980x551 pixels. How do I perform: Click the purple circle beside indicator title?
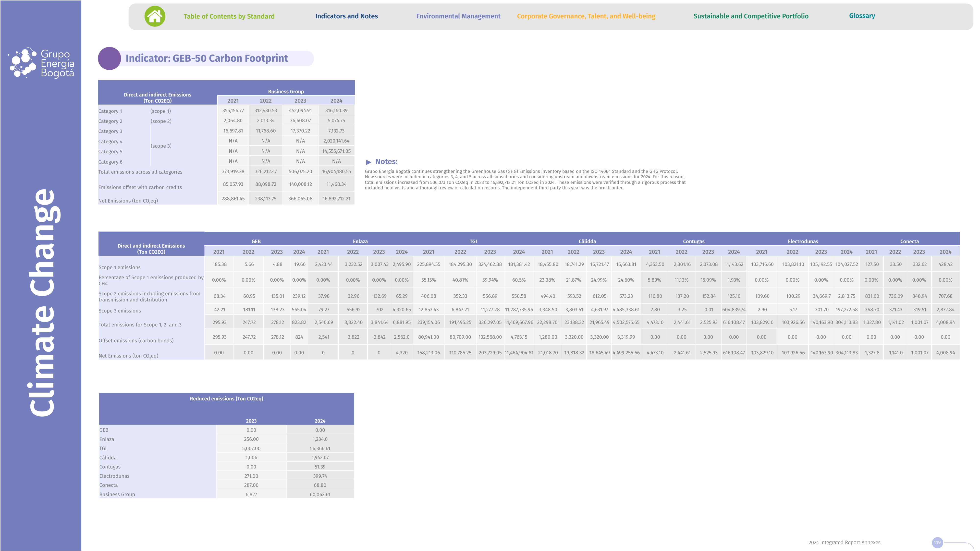110,58
